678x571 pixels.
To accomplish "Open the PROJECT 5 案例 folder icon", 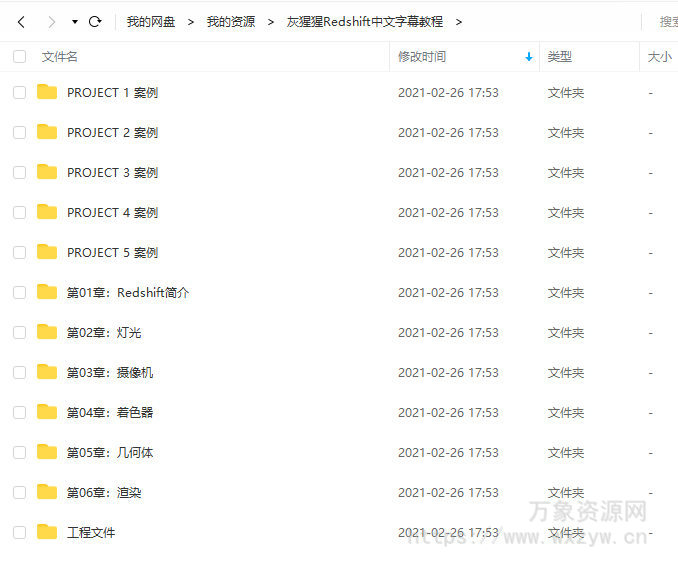I will click(x=47, y=252).
